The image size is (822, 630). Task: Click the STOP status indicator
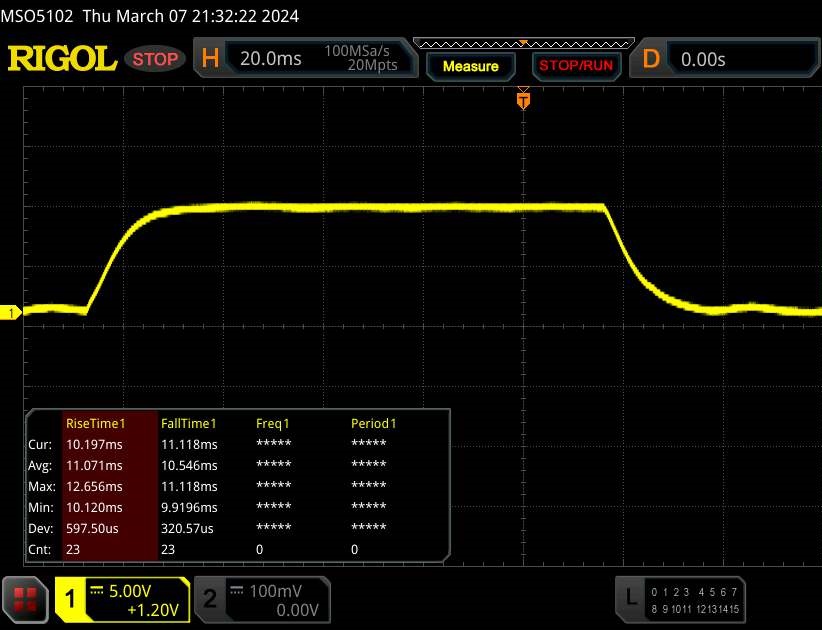[x=155, y=59]
